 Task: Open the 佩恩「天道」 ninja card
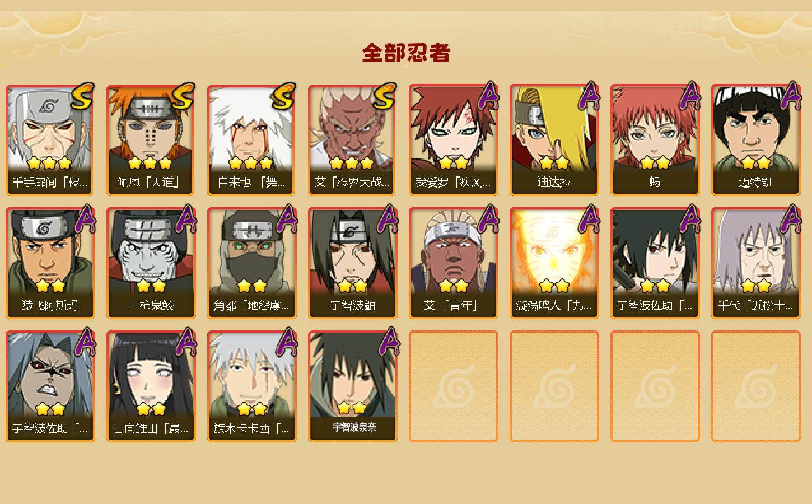pos(151,140)
